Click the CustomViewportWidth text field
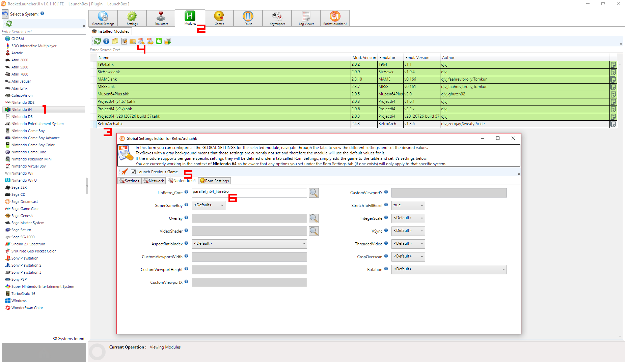The image size is (627, 364). (249, 257)
